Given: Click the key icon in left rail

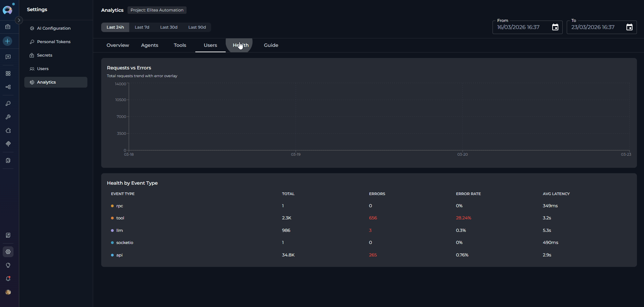Looking at the screenshot, I should [8, 103].
